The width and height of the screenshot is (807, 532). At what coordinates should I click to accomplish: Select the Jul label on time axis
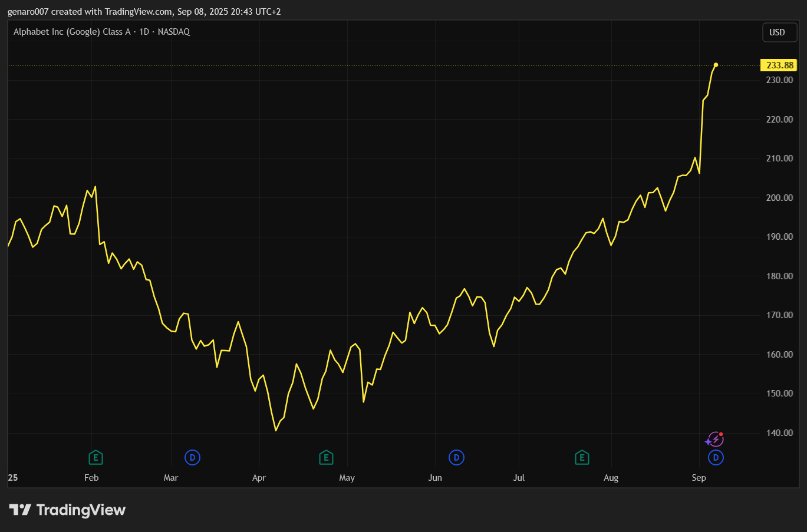pyautogui.click(x=519, y=478)
